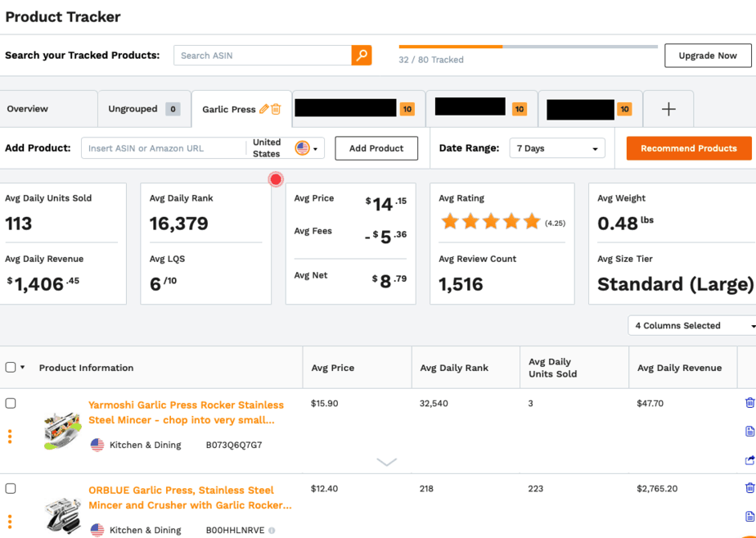This screenshot has width=756, height=538.
Task: Switch to the Ungrouped tab
Action: (144, 109)
